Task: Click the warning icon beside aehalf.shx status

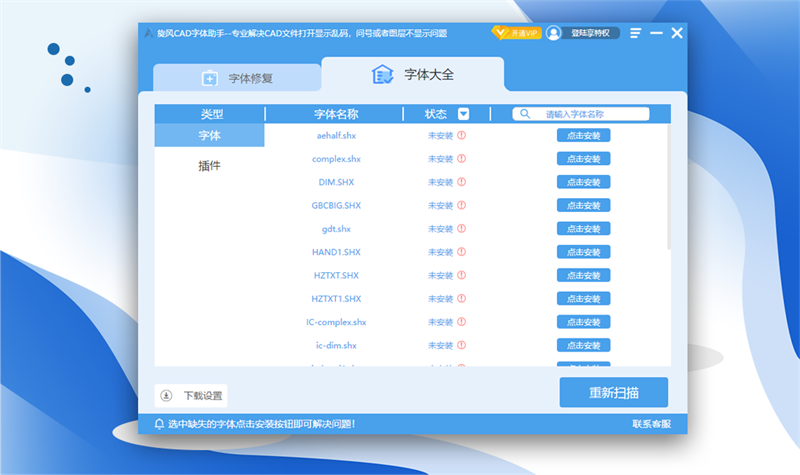Action: click(x=462, y=135)
